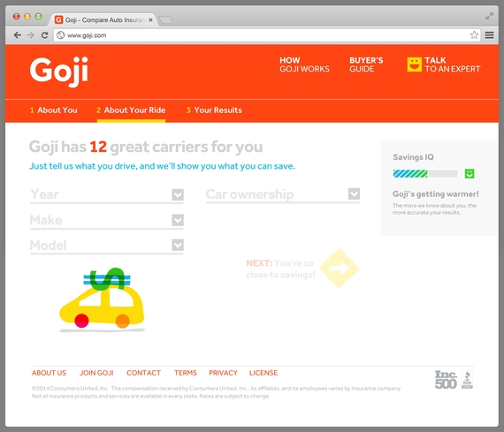
Task: Click the Year field label
Action: pyautogui.click(x=45, y=194)
